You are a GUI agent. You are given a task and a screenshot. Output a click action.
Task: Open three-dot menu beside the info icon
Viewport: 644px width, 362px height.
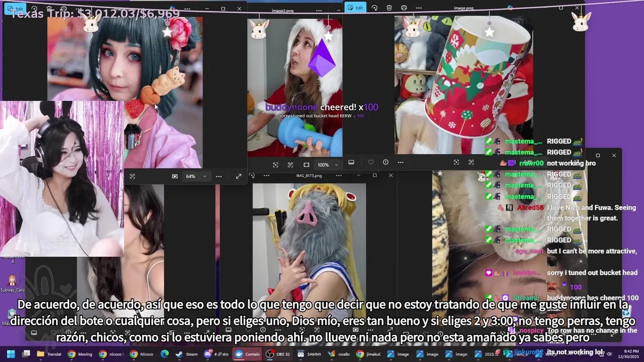click(400, 162)
